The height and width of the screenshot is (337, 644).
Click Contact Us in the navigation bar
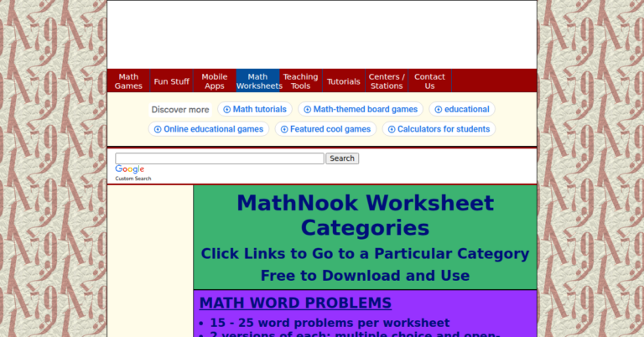tap(429, 80)
